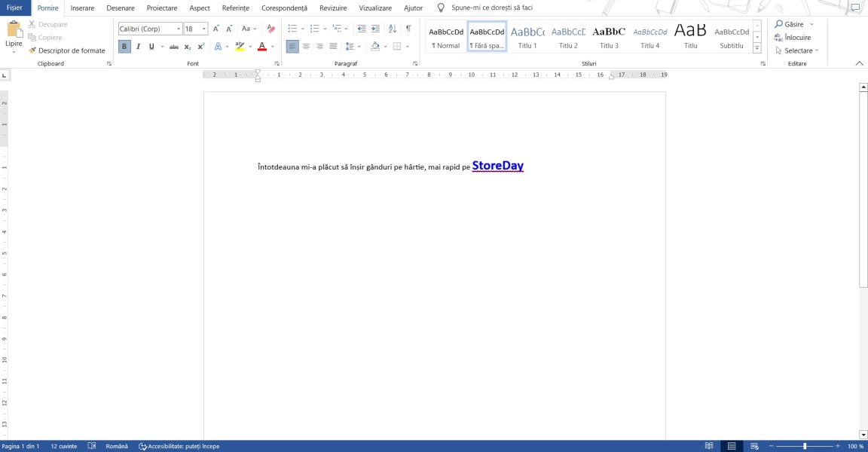Toggle Italic formatting
This screenshot has height=452, width=868.
138,47
